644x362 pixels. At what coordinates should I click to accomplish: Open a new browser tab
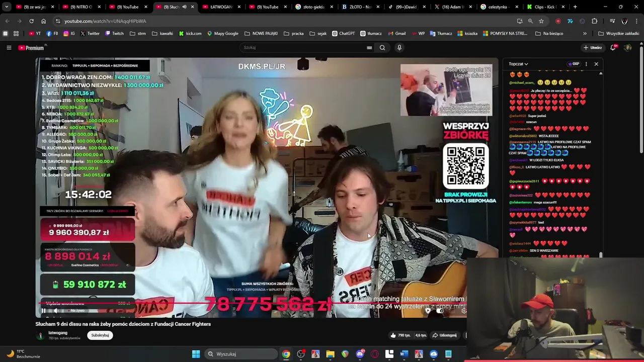pyautogui.click(x=575, y=7)
